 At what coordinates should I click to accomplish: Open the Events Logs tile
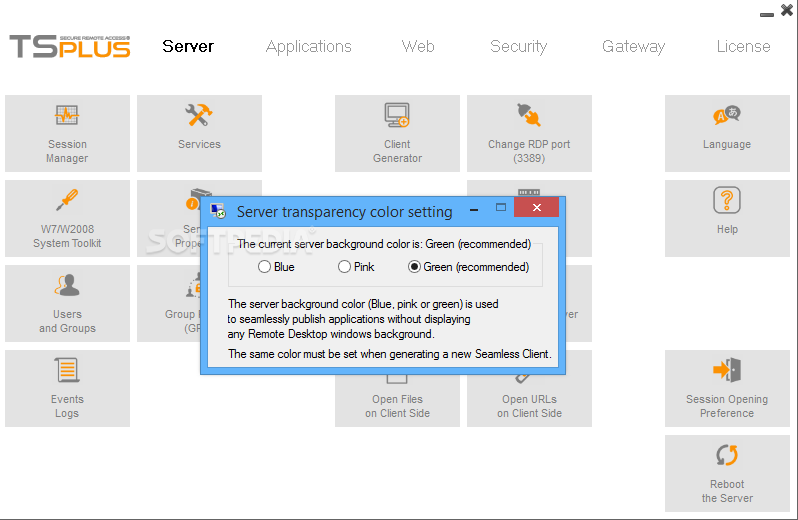pyautogui.click(x=67, y=388)
